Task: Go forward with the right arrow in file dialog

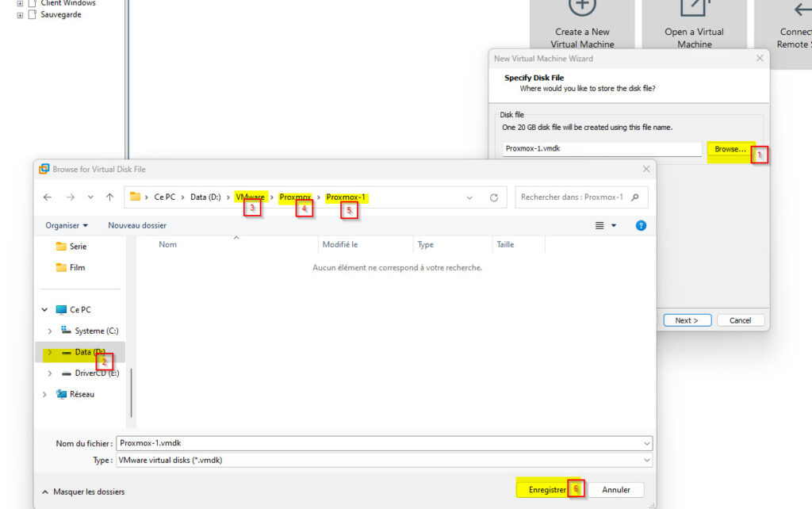Action: [71, 197]
